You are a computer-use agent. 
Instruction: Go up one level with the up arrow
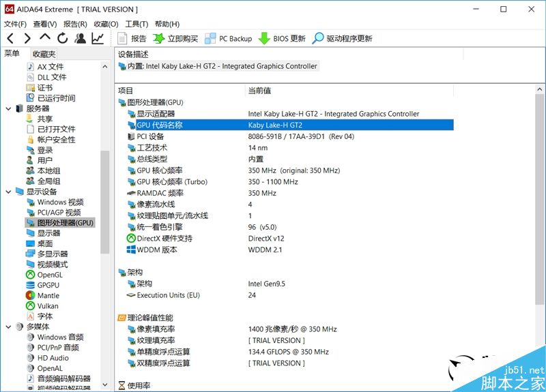[x=45, y=37]
